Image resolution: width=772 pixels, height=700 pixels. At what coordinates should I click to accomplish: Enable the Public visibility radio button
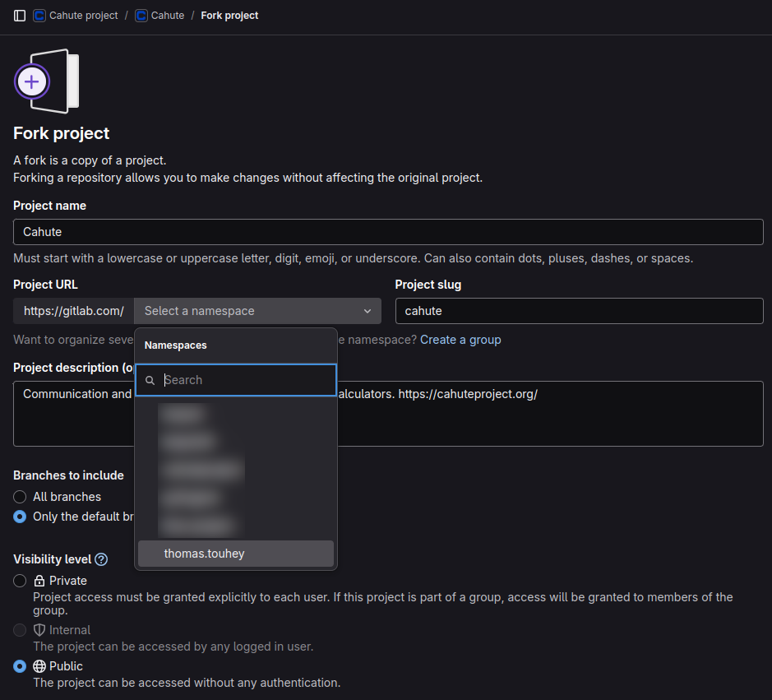[x=20, y=666]
